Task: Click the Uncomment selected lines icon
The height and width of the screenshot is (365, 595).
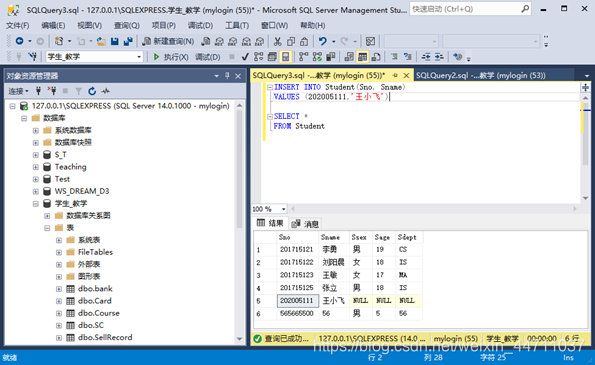Action: click(x=408, y=57)
